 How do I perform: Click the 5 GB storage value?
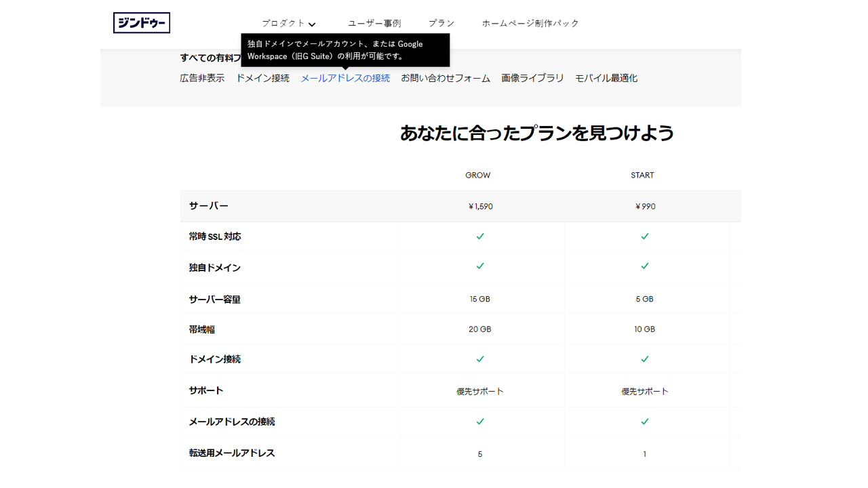645,299
